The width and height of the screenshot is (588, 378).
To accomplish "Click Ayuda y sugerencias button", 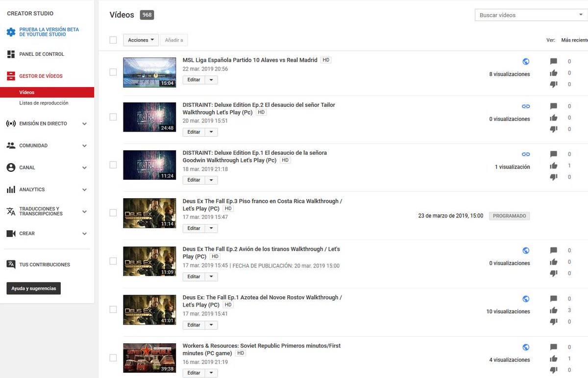I will (x=33, y=288).
